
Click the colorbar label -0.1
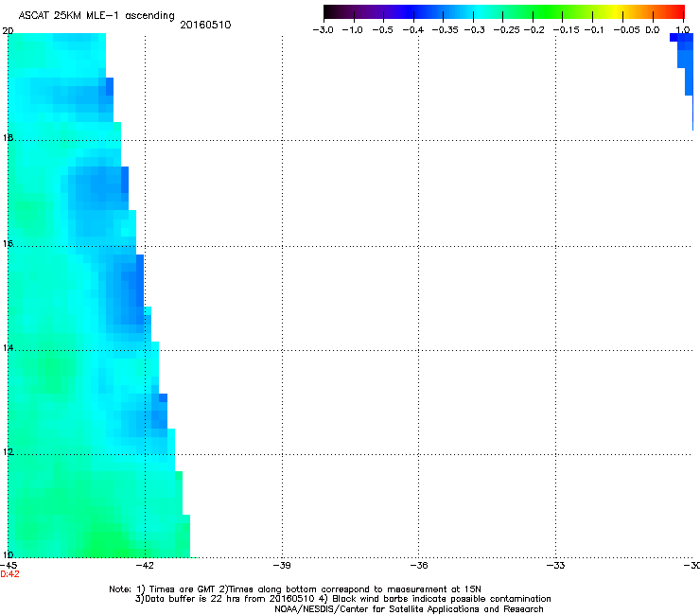(594, 30)
